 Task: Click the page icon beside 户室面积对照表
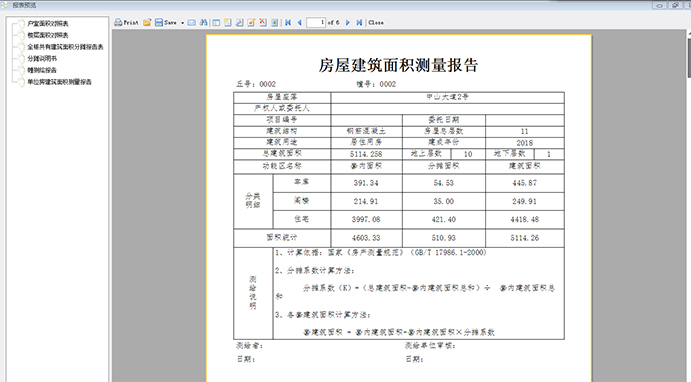coord(22,23)
